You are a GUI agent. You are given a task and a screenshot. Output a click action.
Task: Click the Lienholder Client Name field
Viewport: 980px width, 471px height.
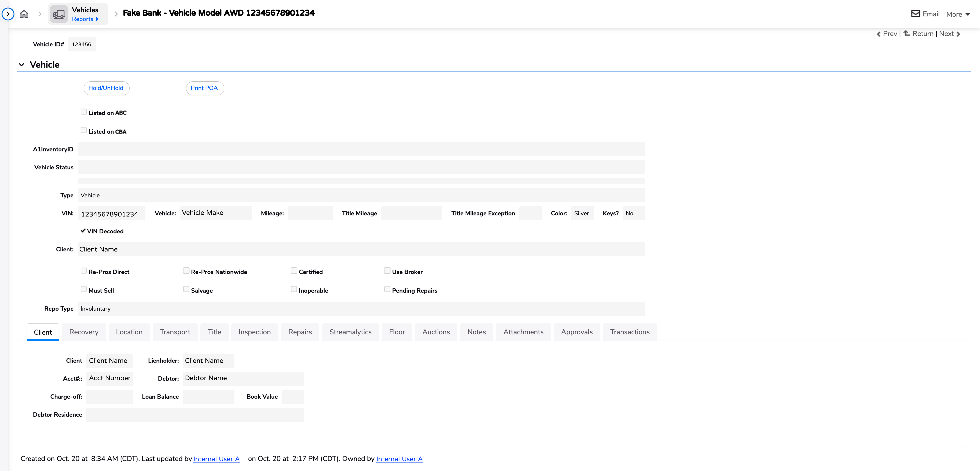[x=208, y=360]
